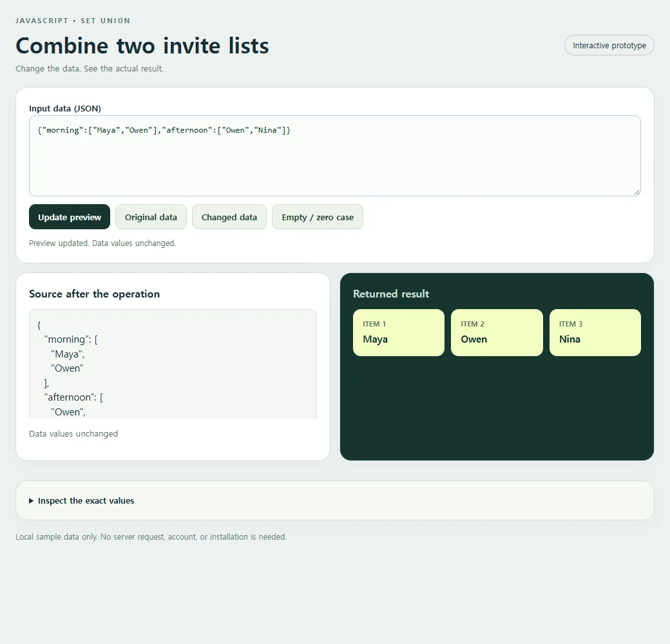The width and height of the screenshot is (670, 644).
Task: Click the textarea resize handle corner
Action: (636, 192)
